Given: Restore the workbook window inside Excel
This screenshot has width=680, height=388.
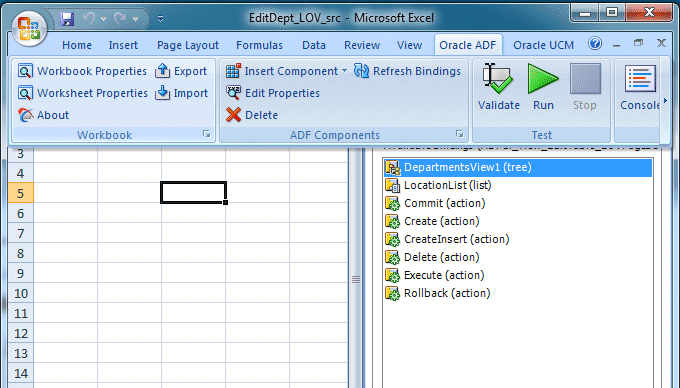Looking at the screenshot, I should [638, 43].
